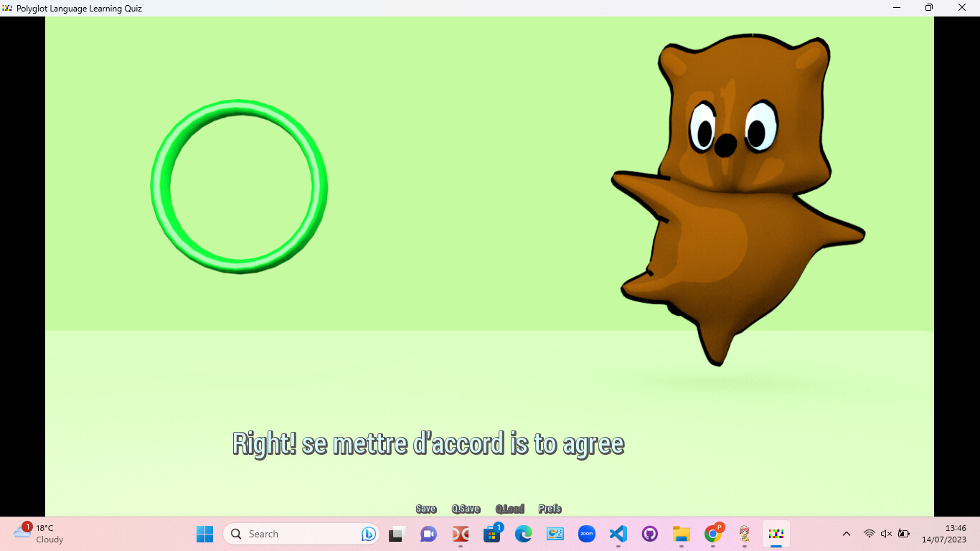Open the calendar by clicking the clock
980x551 pixels.
pyautogui.click(x=948, y=534)
